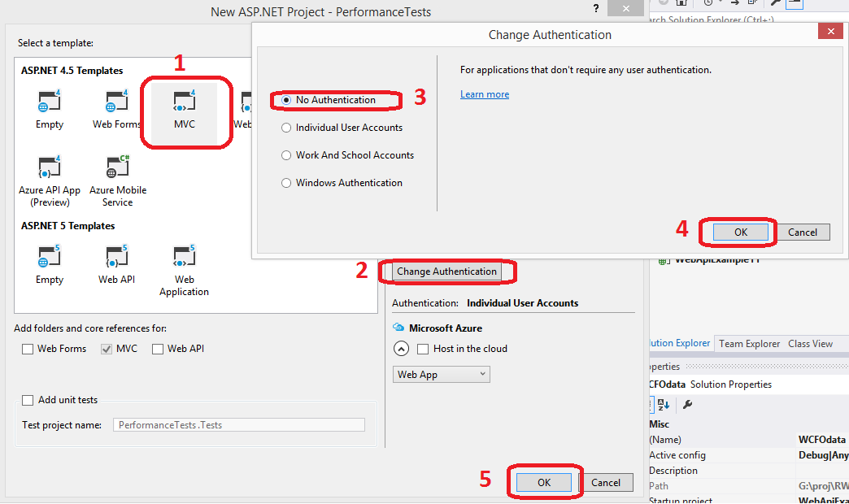Enable the Add unit tests checkbox

[x=28, y=400]
